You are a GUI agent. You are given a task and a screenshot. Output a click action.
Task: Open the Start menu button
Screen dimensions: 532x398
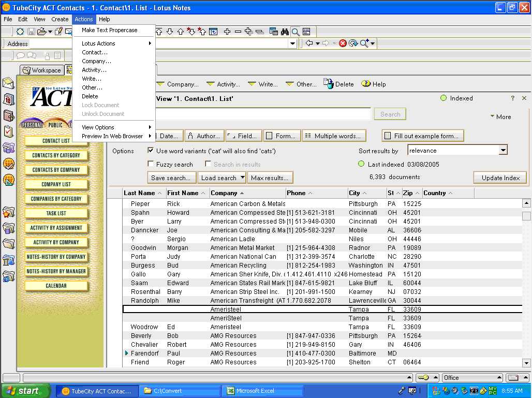[x=26, y=391]
